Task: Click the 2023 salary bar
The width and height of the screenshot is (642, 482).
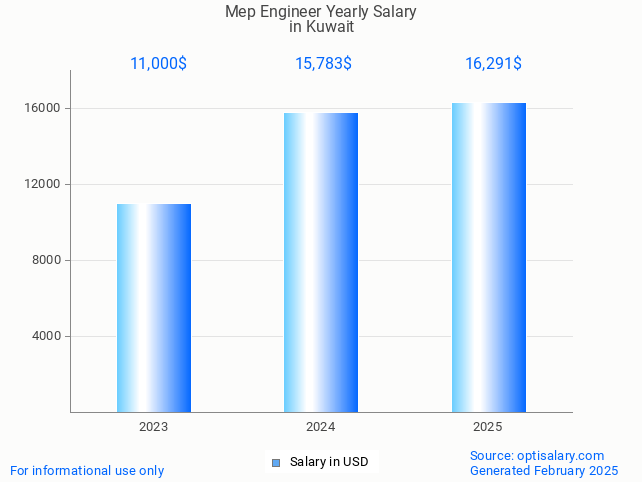Action: [154, 308]
